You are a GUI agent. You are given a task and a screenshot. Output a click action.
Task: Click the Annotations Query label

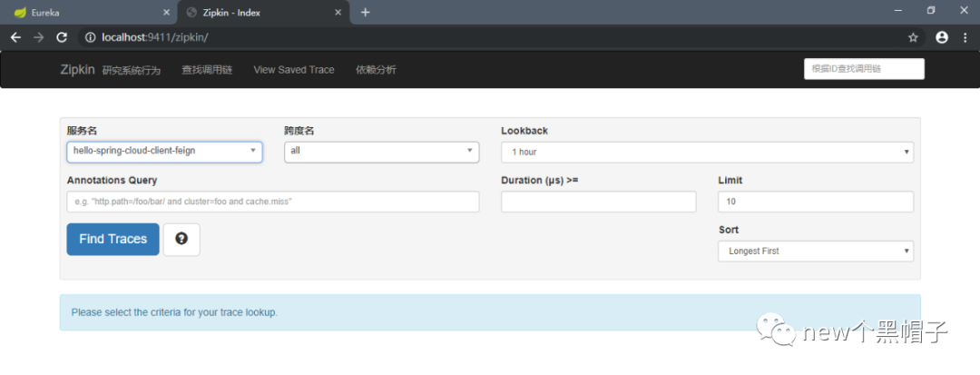pyautogui.click(x=112, y=180)
